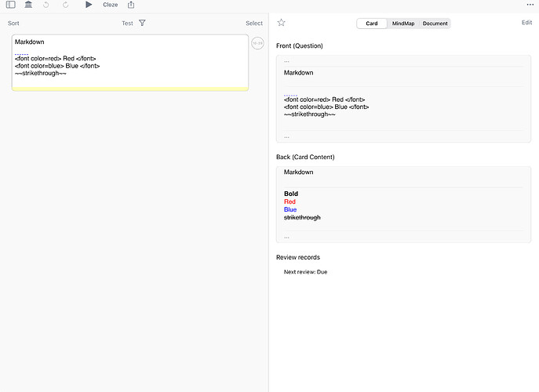Select the Markdown card in list

tap(129, 62)
